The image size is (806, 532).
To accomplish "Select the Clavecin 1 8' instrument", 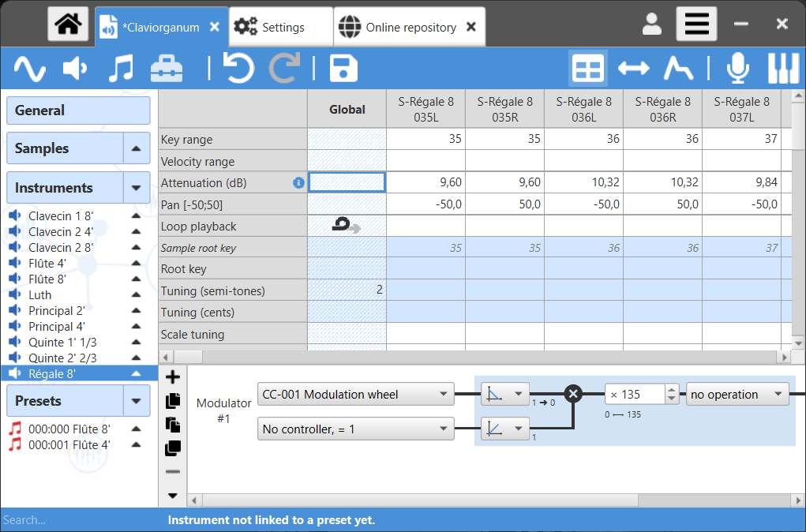I will click(61, 215).
